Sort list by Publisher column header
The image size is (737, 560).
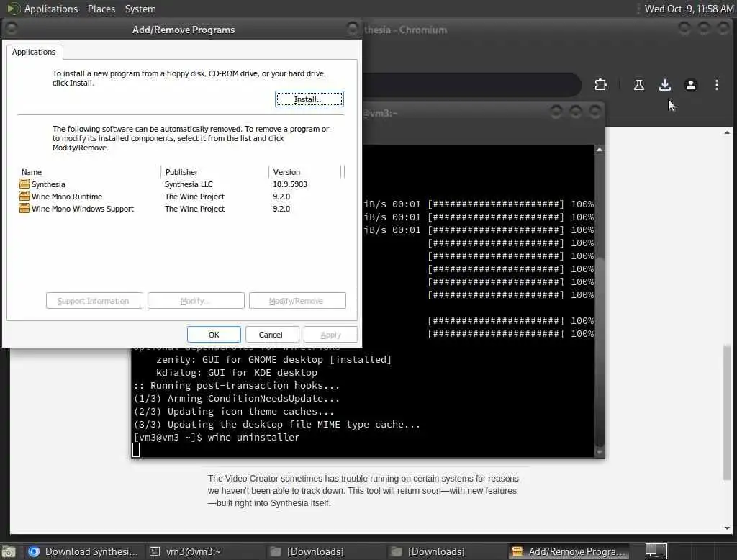[x=214, y=172]
